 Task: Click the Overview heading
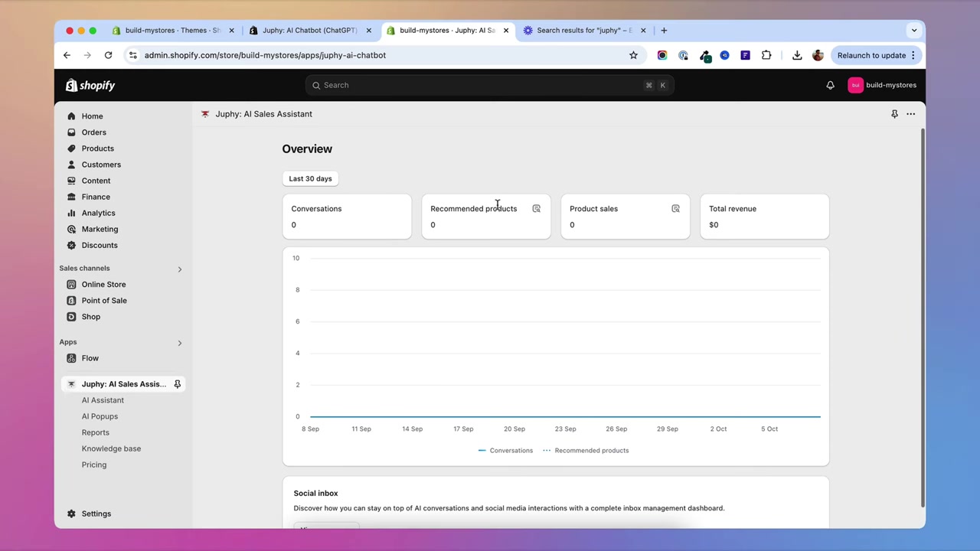coord(307,148)
